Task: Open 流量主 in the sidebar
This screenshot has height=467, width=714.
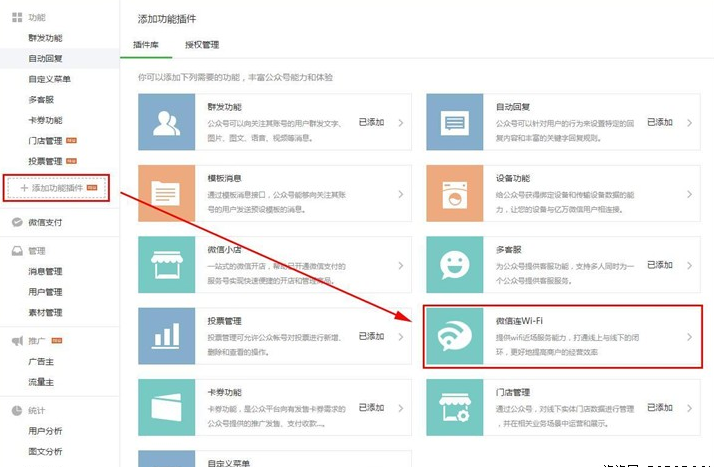Action: [41, 382]
